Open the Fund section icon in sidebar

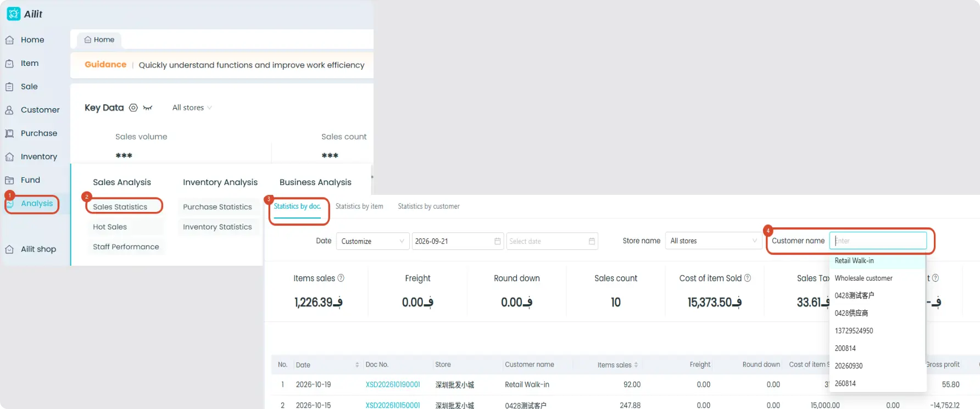click(9, 180)
